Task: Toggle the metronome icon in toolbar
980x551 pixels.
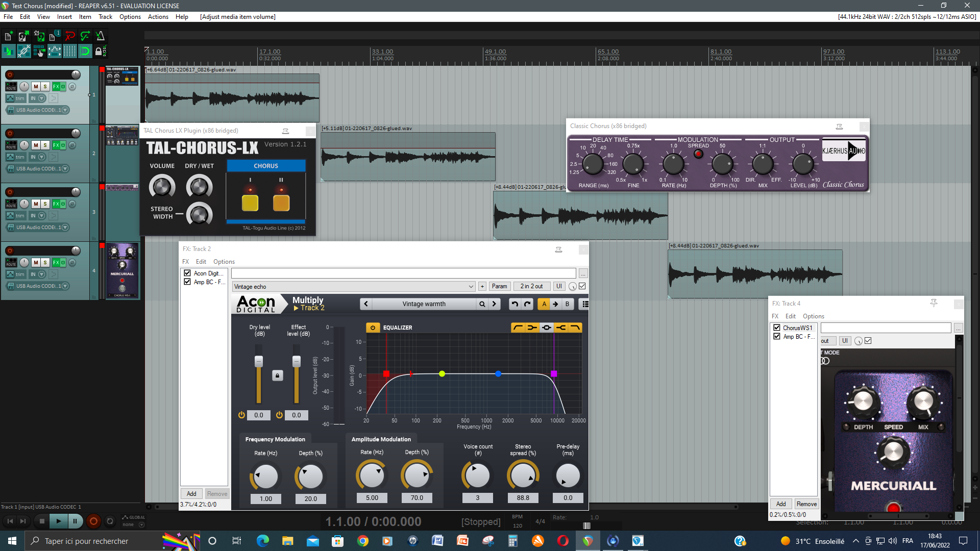Action: pos(100,36)
